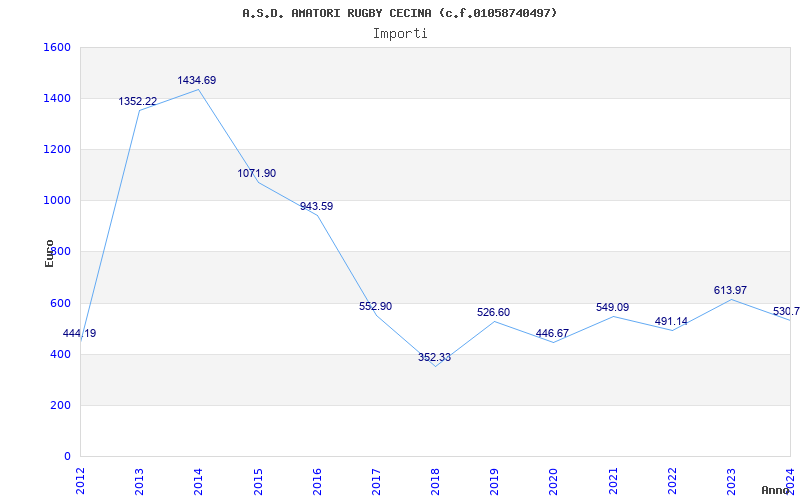Select the 2021 year on x-axis
Viewport: 800px width, 500px height.
pos(612,479)
